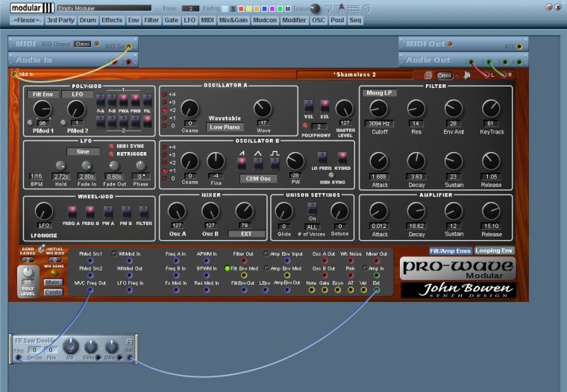Select the blue routing color swatch

coord(264,9)
